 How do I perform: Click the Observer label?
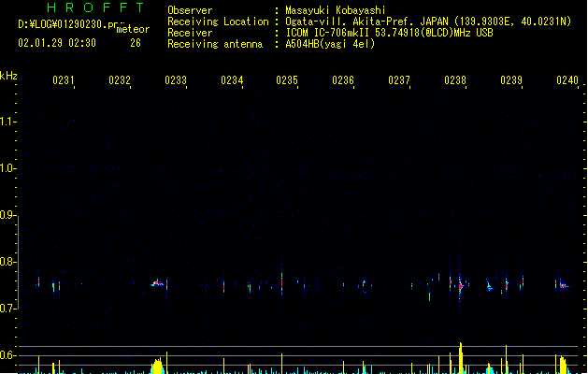coord(190,10)
